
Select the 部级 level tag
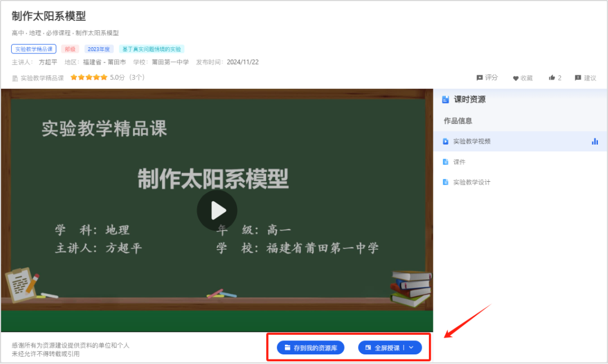pos(70,49)
